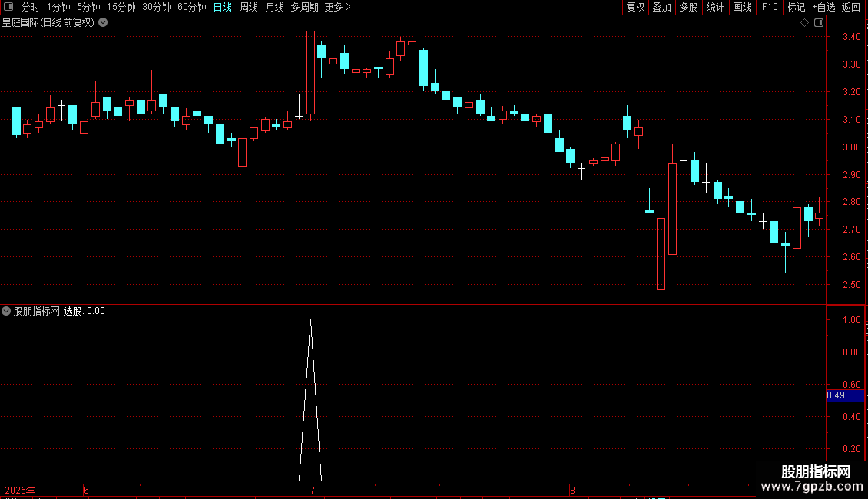This screenshot has width=868, height=499.
Task: Click the 选股: 0.00 value label
Action: [x=84, y=311]
